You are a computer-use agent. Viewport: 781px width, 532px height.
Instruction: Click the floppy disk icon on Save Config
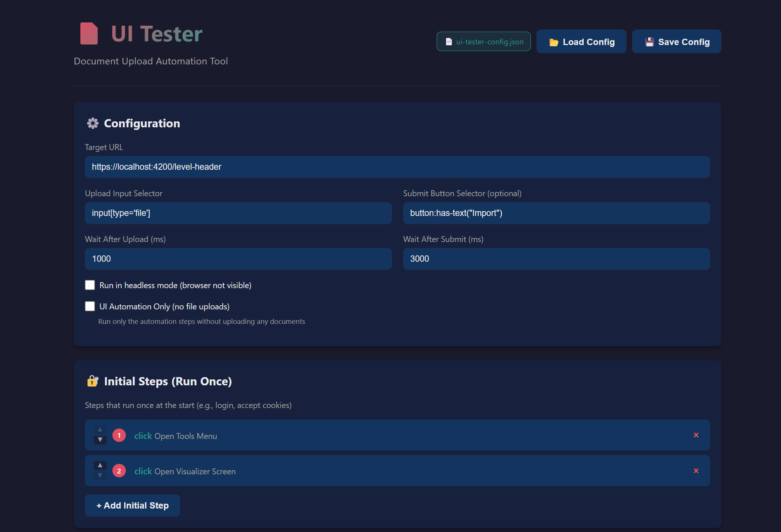[x=650, y=41]
